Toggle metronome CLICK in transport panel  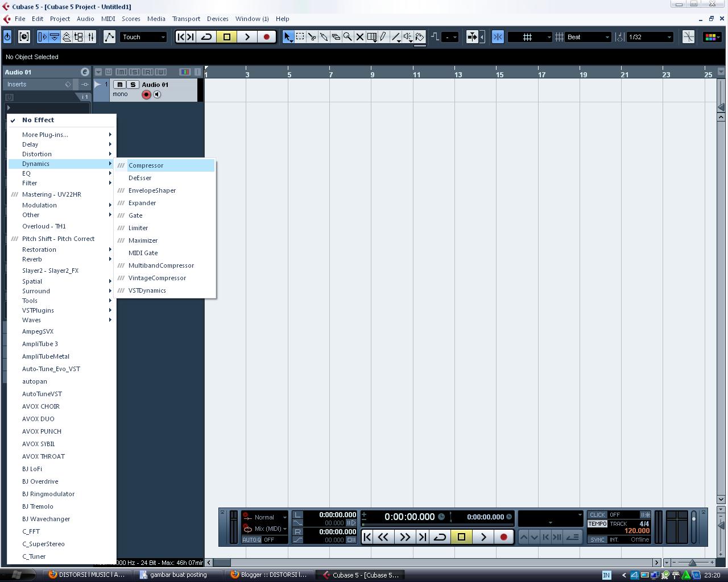[597, 515]
